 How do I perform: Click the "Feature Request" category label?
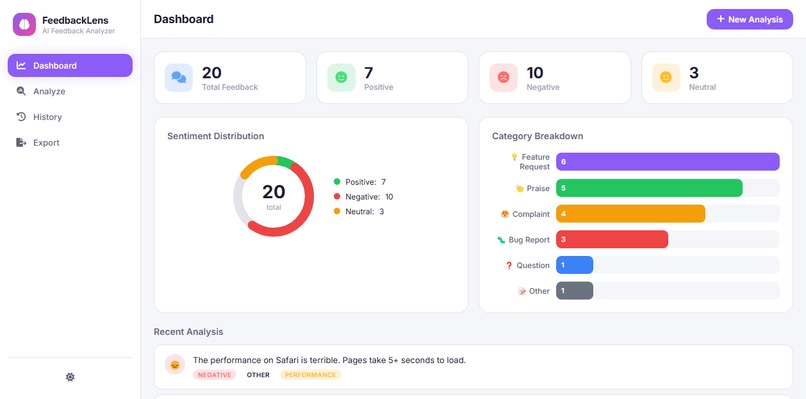pyautogui.click(x=534, y=161)
